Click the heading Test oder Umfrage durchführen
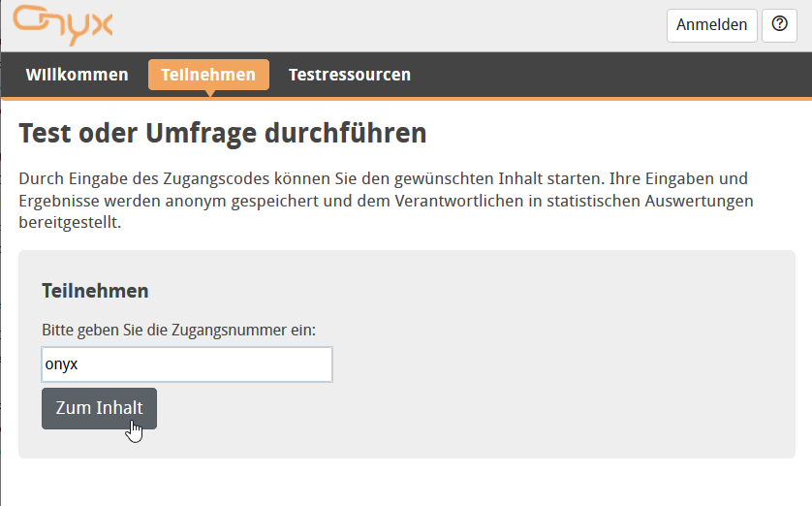The image size is (812, 506). [223, 133]
